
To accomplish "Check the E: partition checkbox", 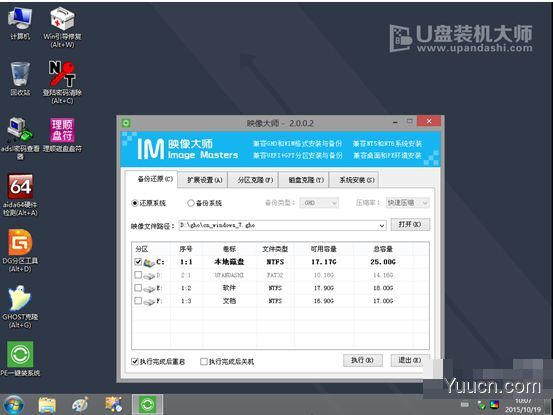I will pyautogui.click(x=138, y=288).
